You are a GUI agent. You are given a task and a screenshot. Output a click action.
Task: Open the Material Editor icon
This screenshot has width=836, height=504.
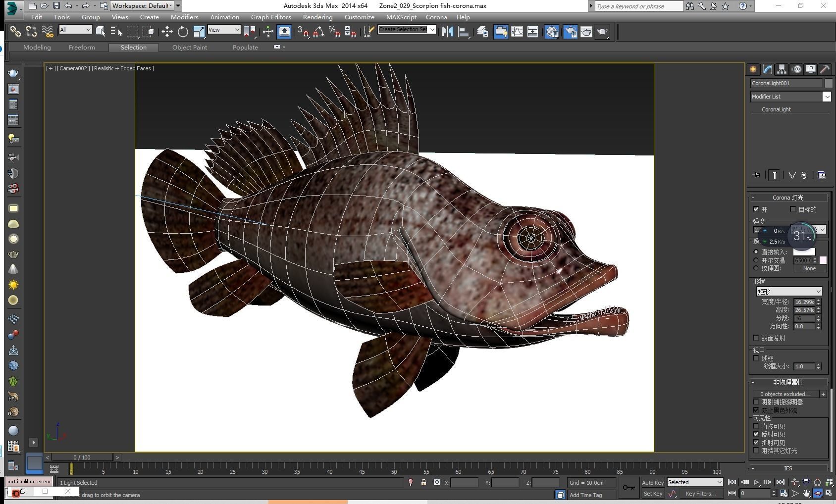(x=552, y=32)
